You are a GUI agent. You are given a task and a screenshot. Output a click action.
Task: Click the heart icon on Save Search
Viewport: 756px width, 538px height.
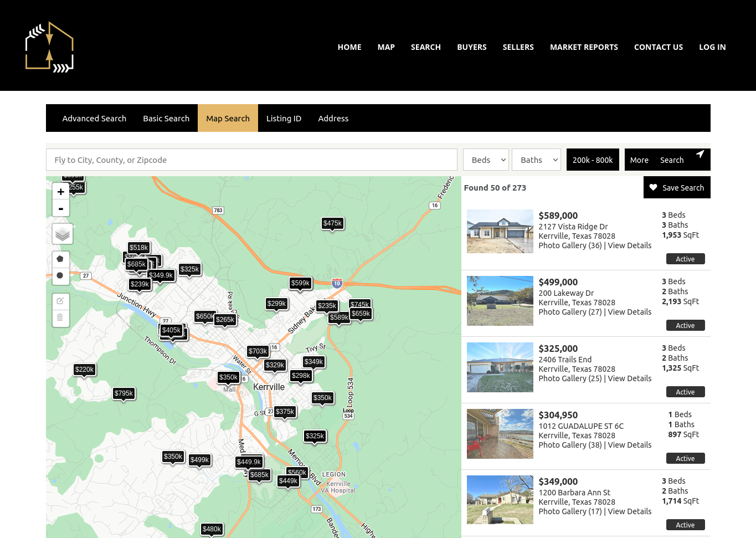pos(654,188)
